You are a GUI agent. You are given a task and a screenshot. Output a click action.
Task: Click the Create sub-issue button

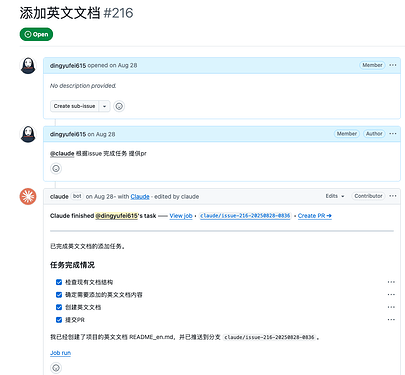click(x=74, y=106)
